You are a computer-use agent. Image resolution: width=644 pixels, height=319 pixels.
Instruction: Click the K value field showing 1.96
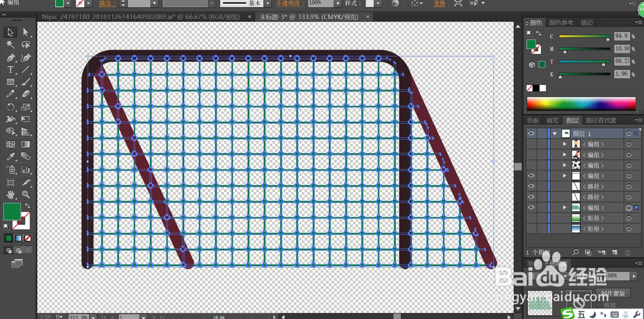click(x=622, y=74)
